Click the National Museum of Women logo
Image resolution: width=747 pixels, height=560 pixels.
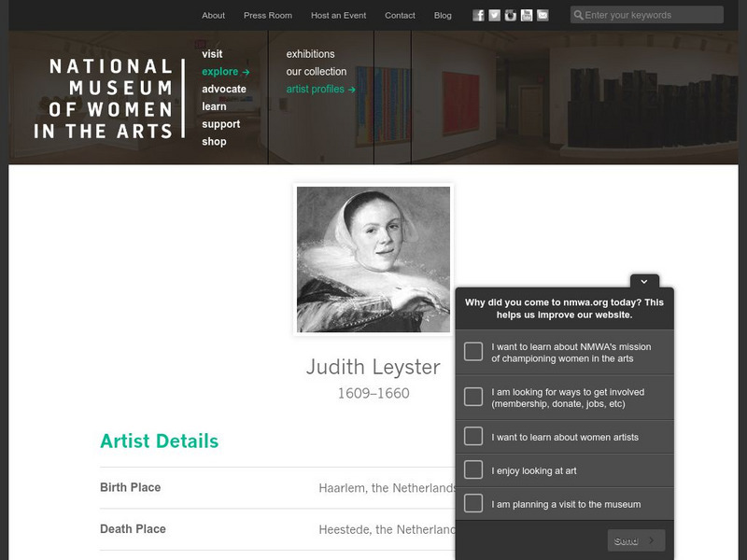point(109,99)
